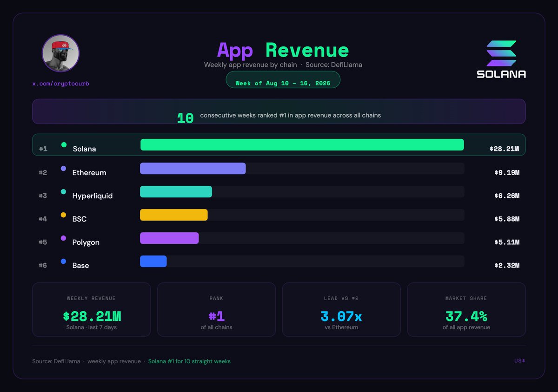Click the profile avatar with red cap
Screen dimensions: 558x392
pos(61,53)
